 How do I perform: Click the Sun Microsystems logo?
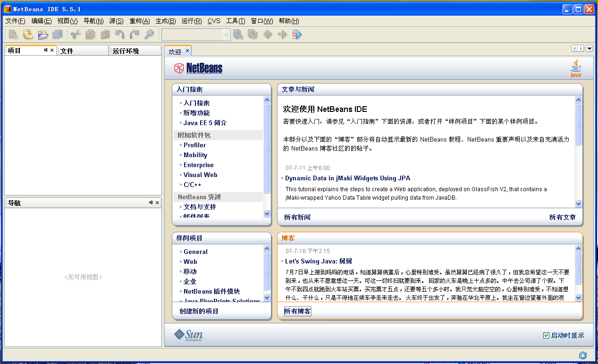coord(188,335)
